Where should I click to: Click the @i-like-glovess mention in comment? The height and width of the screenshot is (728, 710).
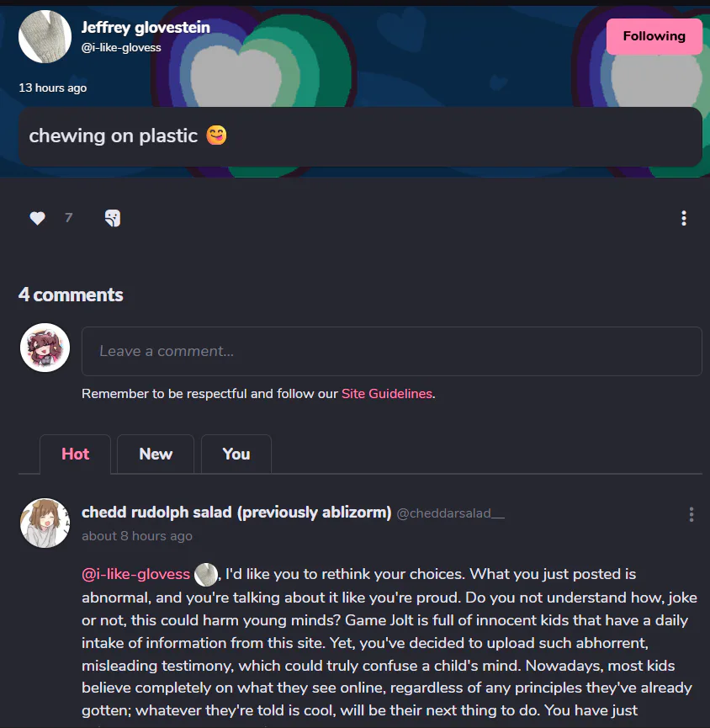135,575
